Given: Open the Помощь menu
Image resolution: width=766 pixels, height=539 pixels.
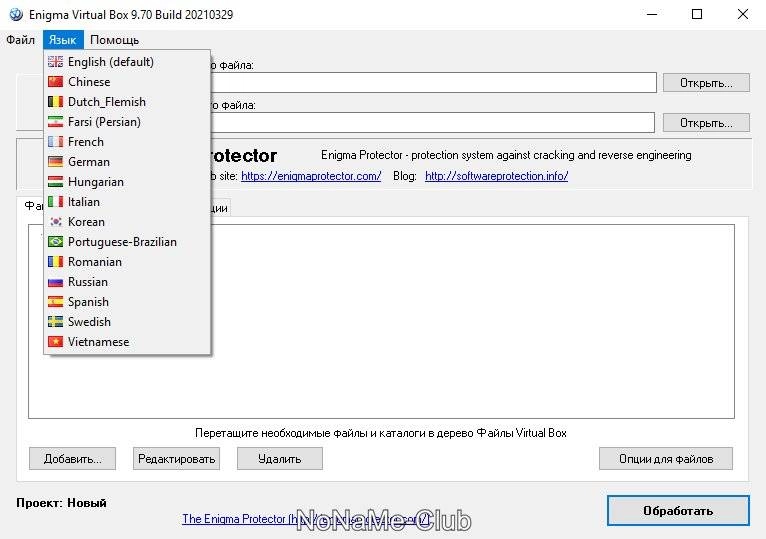Looking at the screenshot, I should [115, 40].
